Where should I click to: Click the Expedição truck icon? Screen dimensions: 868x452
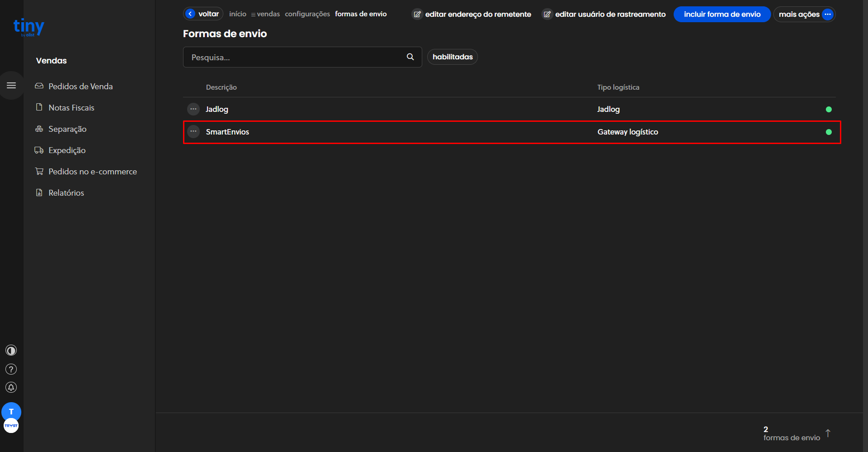[x=39, y=150]
